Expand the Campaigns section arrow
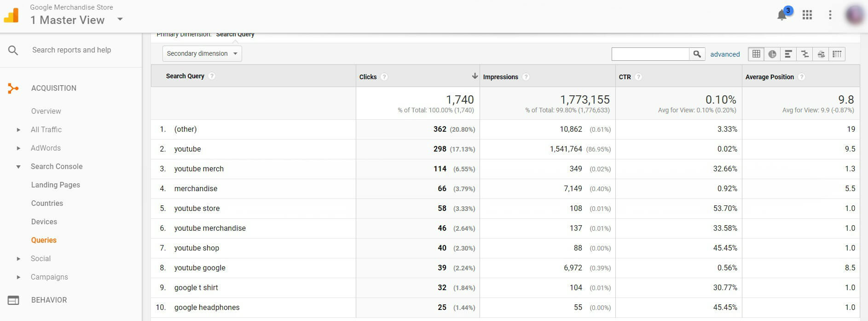The width and height of the screenshot is (868, 321). coord(18,277)
